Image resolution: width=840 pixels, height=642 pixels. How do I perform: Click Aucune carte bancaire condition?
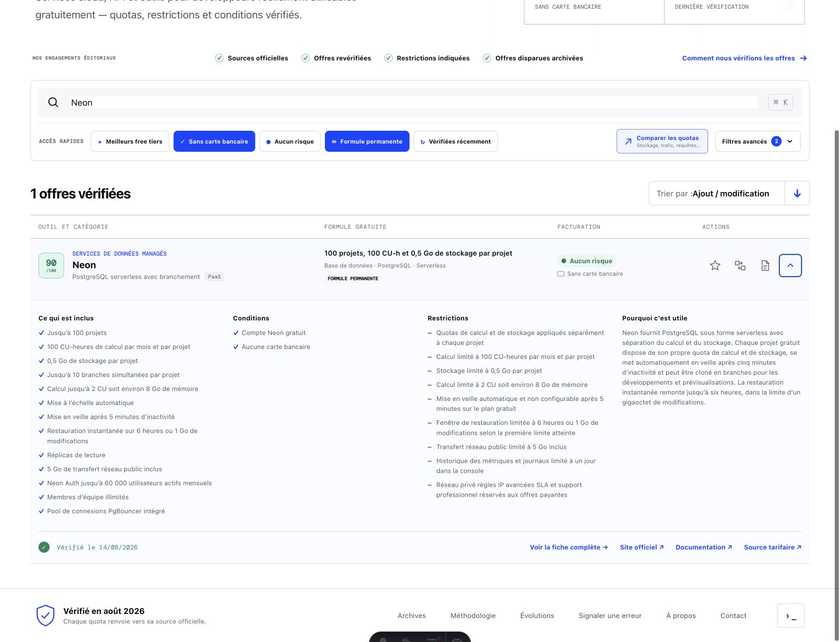[x=276, y=347]
